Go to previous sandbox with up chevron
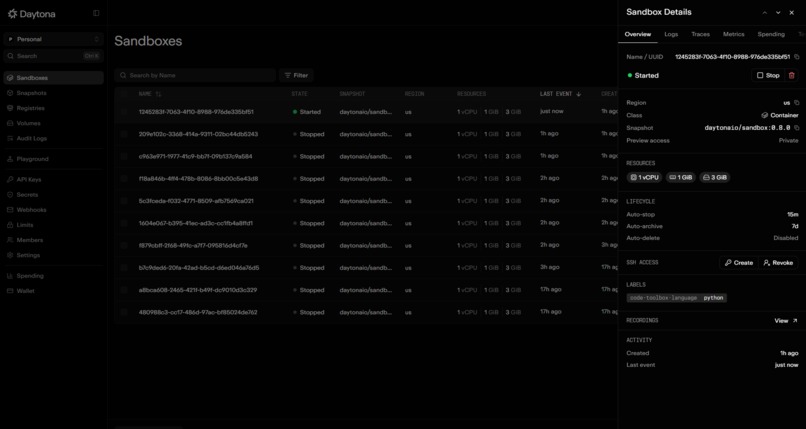The width and height of the screenshot is (806, 429). [x=764, y=13]
